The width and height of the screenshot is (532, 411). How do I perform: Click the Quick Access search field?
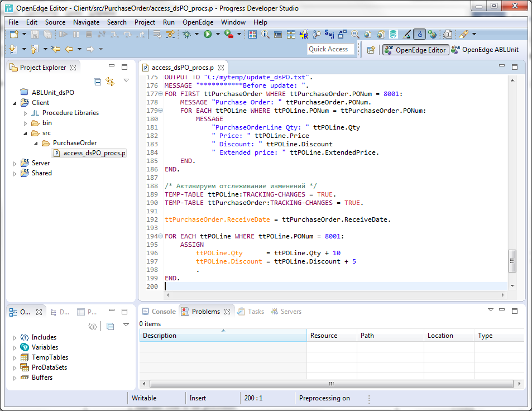click(x=330, y=49)
